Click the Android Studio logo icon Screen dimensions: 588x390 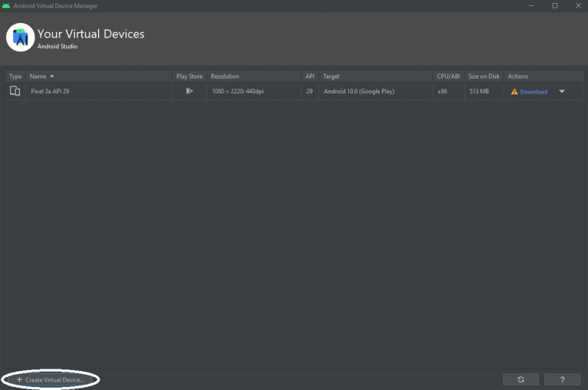click(x=20, y=37)
